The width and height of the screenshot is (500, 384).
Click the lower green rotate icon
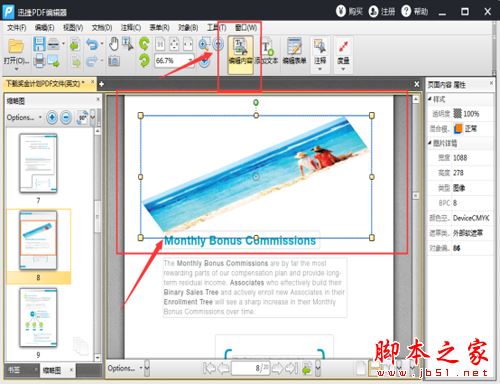pos(144,61)
